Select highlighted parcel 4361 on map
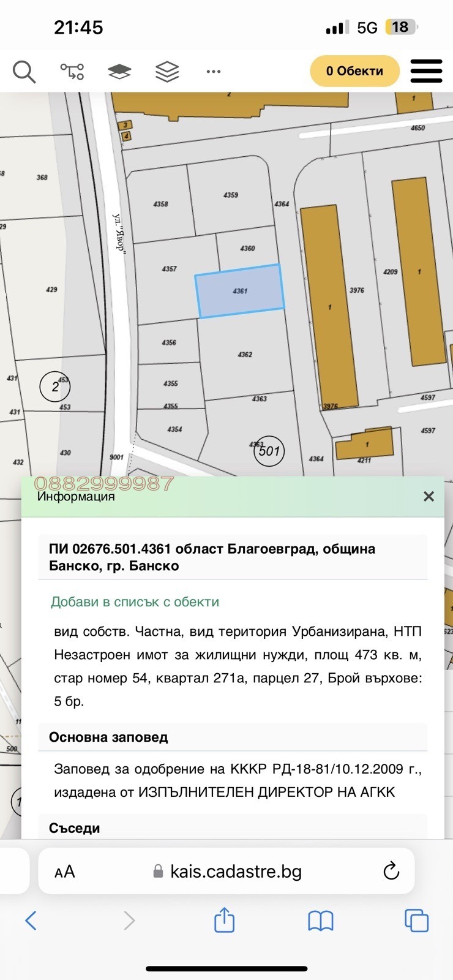 240,292
